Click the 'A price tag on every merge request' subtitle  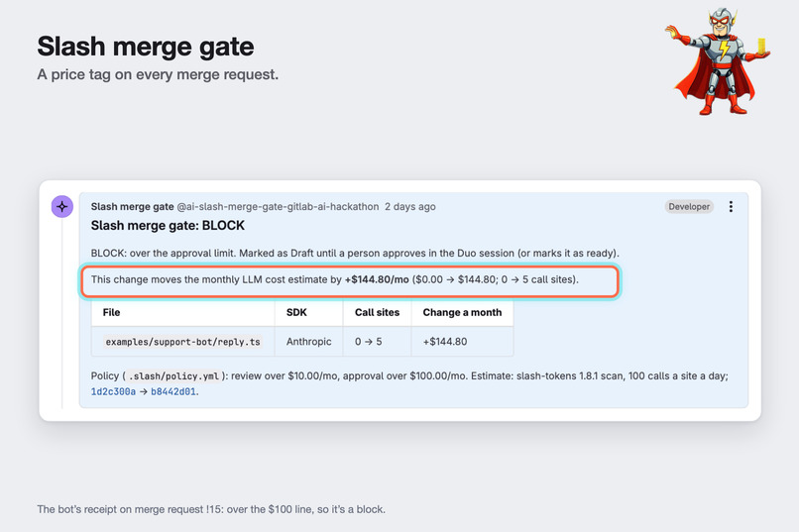point(158,75)
